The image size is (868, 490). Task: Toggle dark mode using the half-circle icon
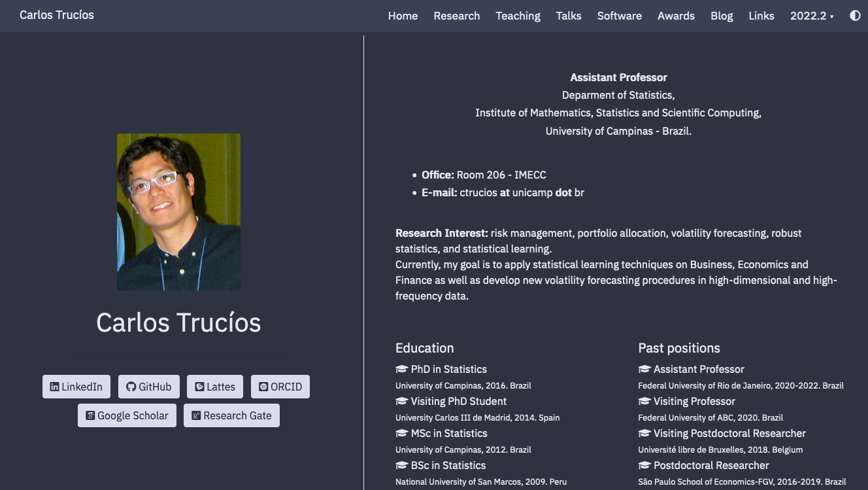pos(855,16)
